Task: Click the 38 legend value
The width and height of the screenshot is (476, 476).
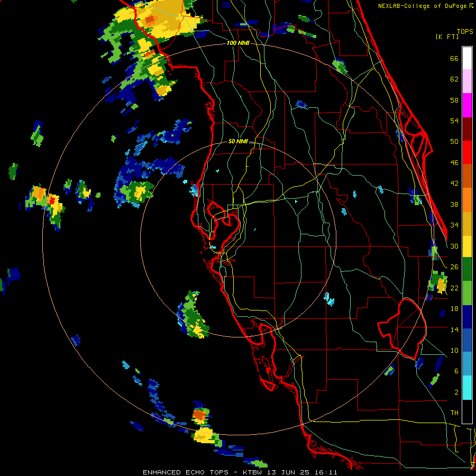Action: tap(454, 204)
